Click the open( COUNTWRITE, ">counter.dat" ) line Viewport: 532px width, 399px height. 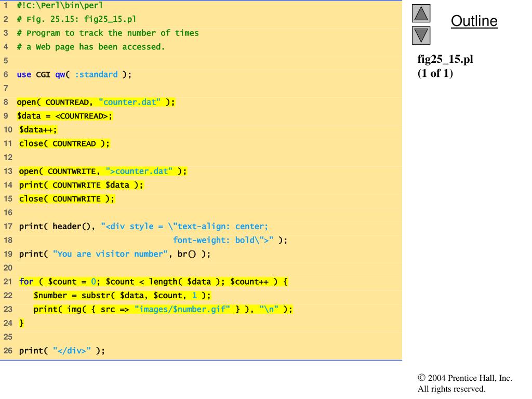click(103, 171)
